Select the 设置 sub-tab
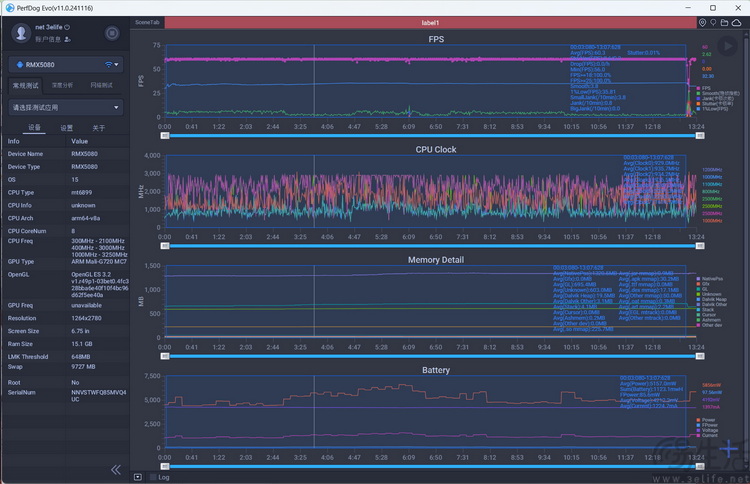Screen dimensions: 750x484 coord(66,128)
